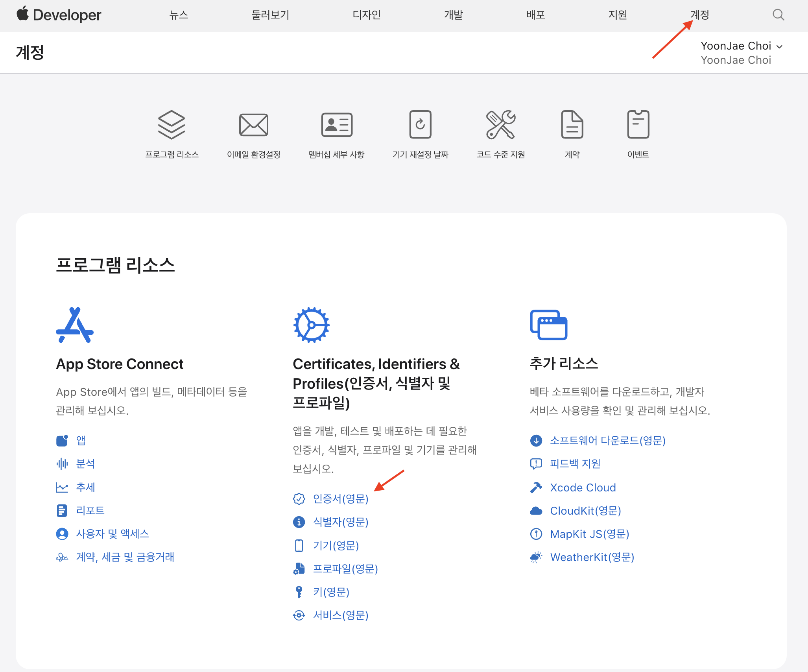
Task: Select the 멤버십 세부 사항 card icon
Action: coord(337,125)
